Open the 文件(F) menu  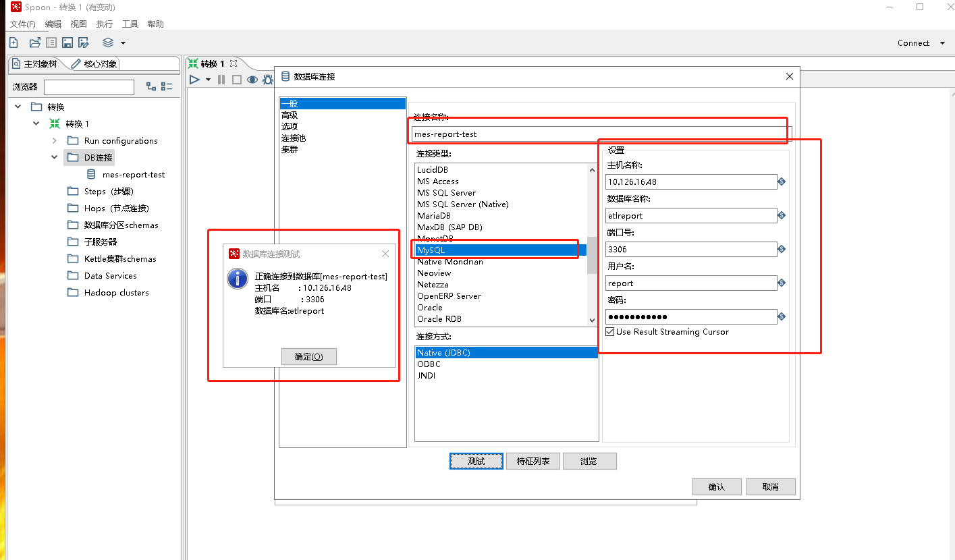click(x=22, y=24)
